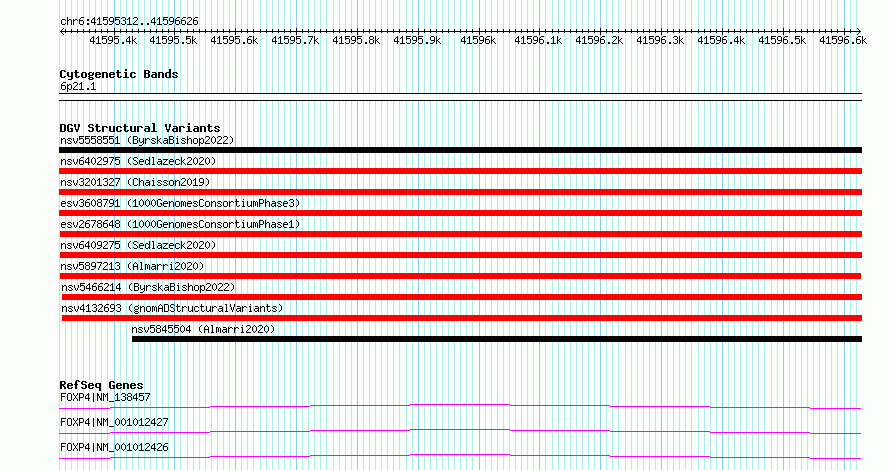
Task: Open variant nsv5466214 (ByrskaBishop2022) label
Action: [148, 287]
